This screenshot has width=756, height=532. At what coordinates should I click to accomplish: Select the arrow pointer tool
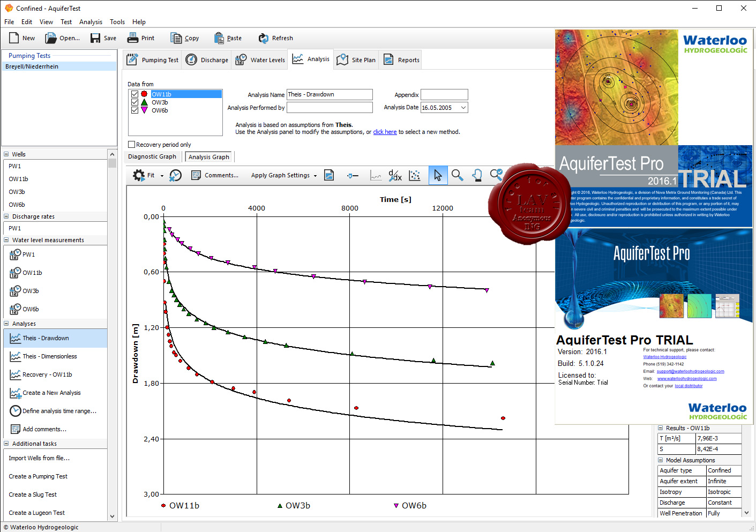[x=438, y=175]
